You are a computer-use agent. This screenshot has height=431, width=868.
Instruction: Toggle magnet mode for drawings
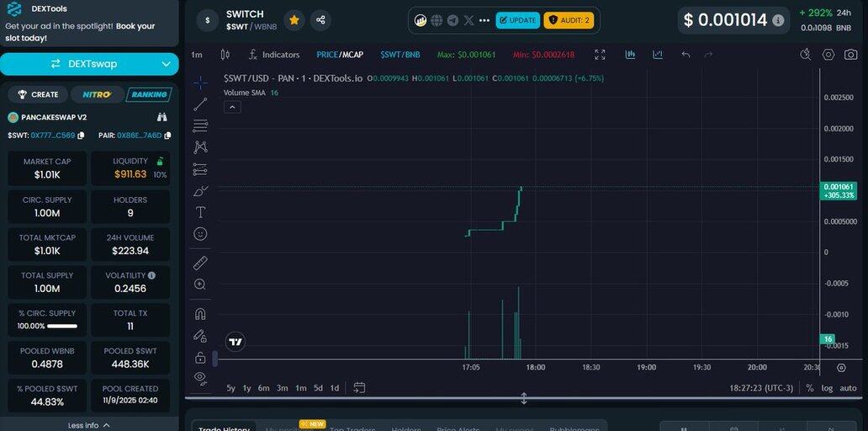click(x=200, y=314)
